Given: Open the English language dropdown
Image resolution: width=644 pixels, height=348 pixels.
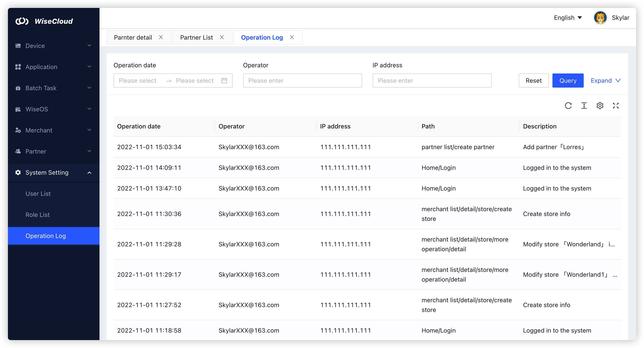Looking at the screenshot, I should (x=567, y=18).
